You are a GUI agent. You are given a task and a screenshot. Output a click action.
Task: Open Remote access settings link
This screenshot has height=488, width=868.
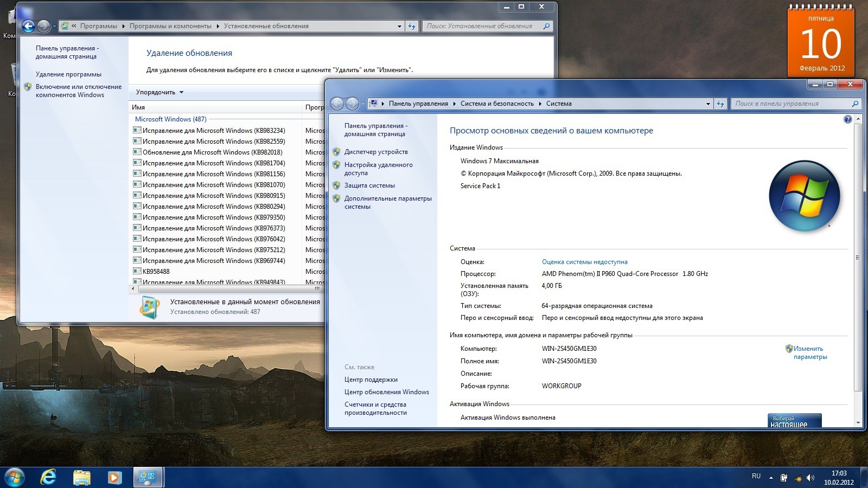378,169
